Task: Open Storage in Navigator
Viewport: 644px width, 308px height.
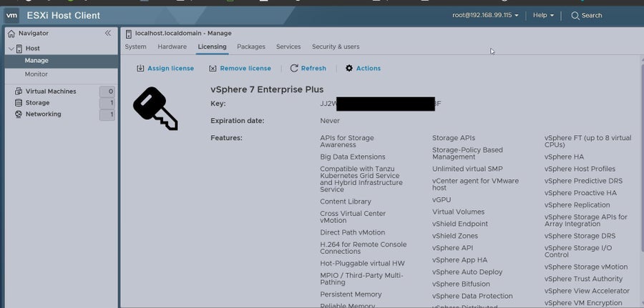Action: click(37, 103)
